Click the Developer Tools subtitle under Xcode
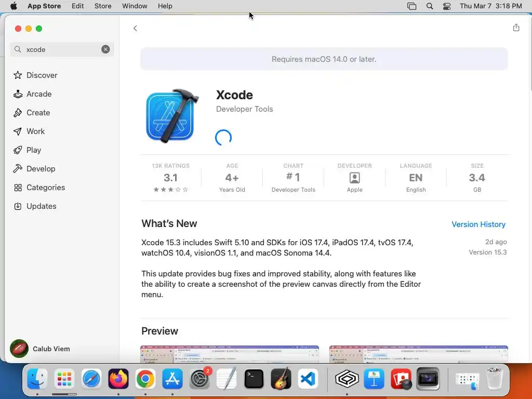The width and height of the screenshot is (532, 399). coord(245,109)
